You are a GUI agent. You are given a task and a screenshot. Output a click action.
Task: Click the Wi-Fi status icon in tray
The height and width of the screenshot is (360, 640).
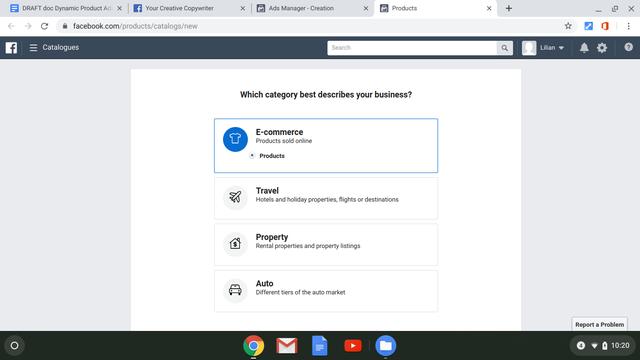click(594, 346)
